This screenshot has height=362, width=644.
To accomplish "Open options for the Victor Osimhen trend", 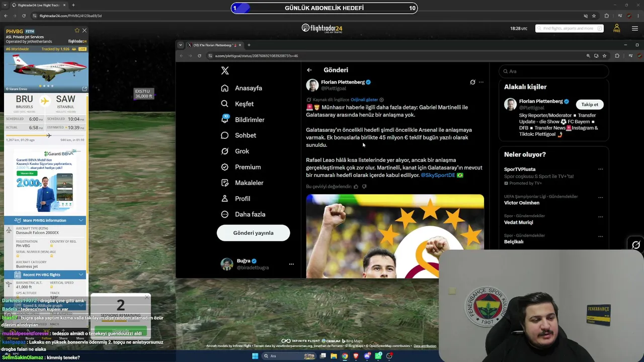I will (600, 198).
